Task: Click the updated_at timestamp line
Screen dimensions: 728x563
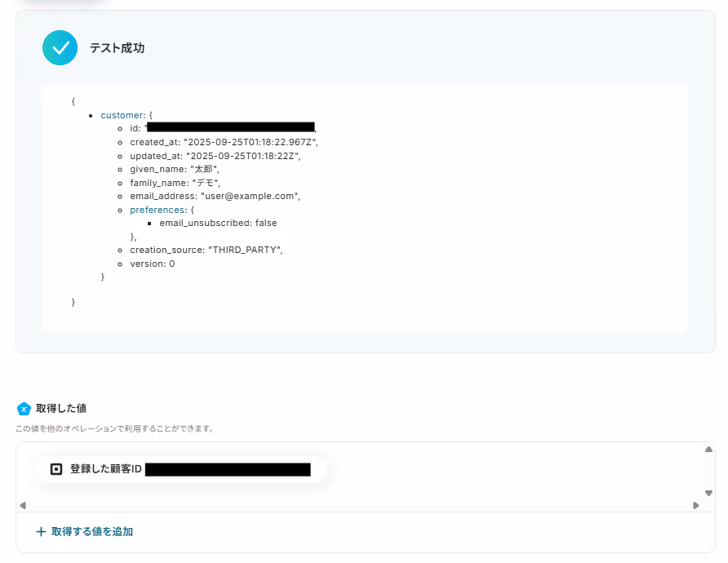Action: click(215, 156)
